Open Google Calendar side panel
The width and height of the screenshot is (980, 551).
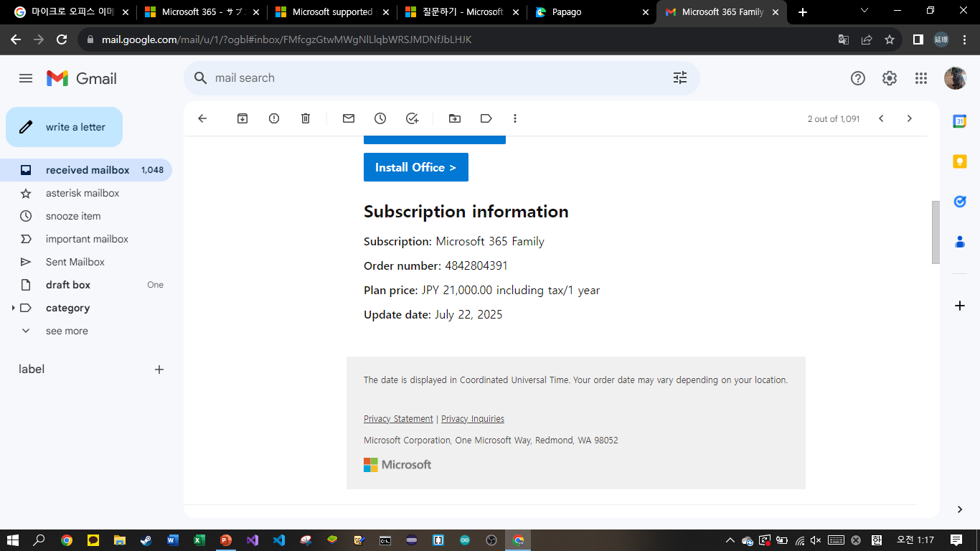click(960, 121)
